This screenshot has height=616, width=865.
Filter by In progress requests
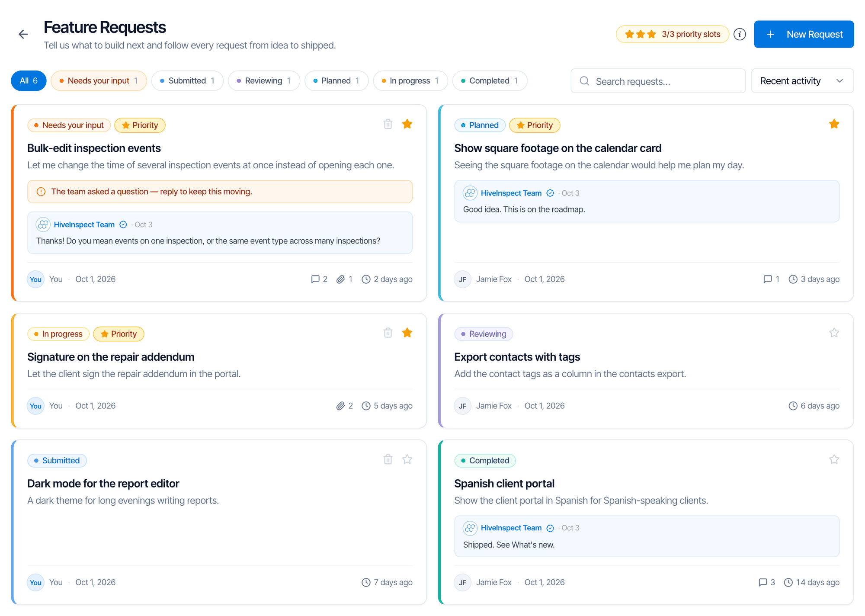410,81
